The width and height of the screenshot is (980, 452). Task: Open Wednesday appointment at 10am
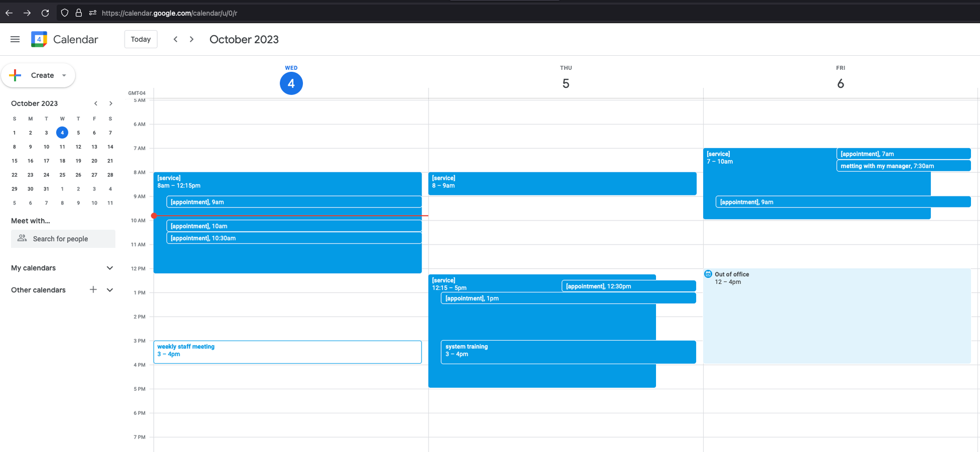point(294,226)
